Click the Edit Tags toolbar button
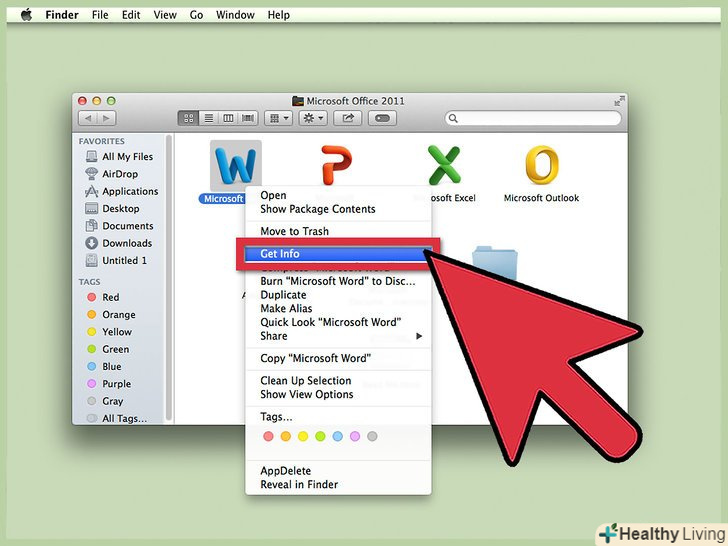Image resolution: width=728 pixels, height=546 pixels. 383,118
